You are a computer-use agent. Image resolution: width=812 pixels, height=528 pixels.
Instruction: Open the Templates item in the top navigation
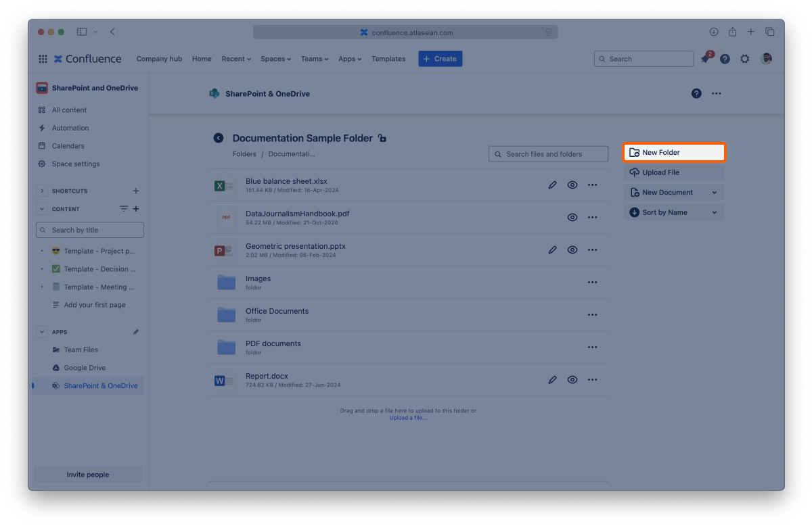(x=388, y=59)
